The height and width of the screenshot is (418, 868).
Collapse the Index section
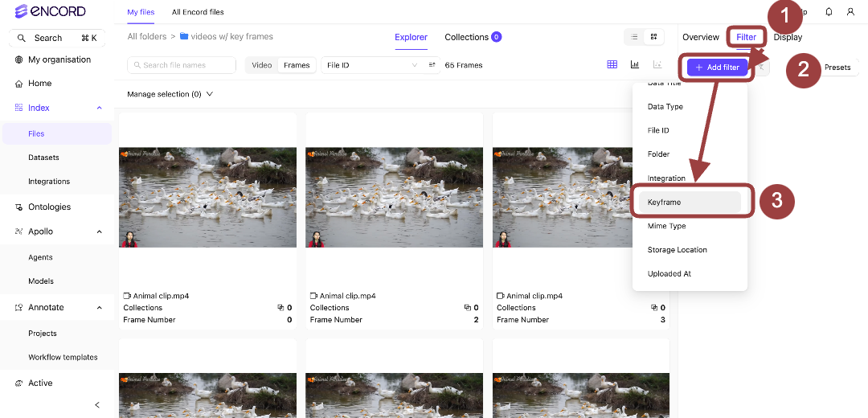100,108
